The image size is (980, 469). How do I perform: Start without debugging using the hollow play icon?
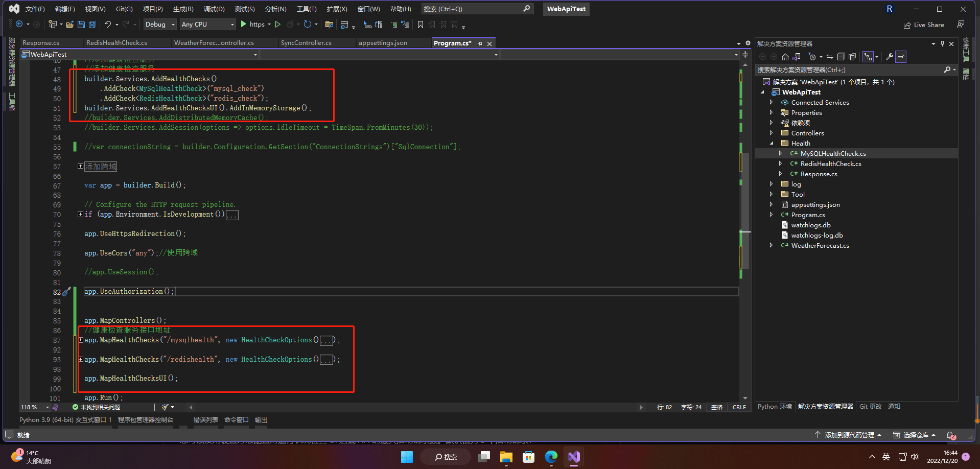tap(278, 24)
